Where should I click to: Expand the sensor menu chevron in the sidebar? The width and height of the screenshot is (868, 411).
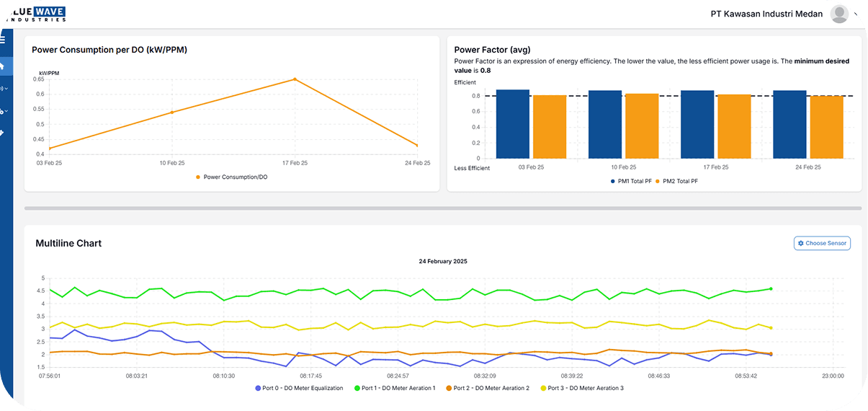coord(6,89)
